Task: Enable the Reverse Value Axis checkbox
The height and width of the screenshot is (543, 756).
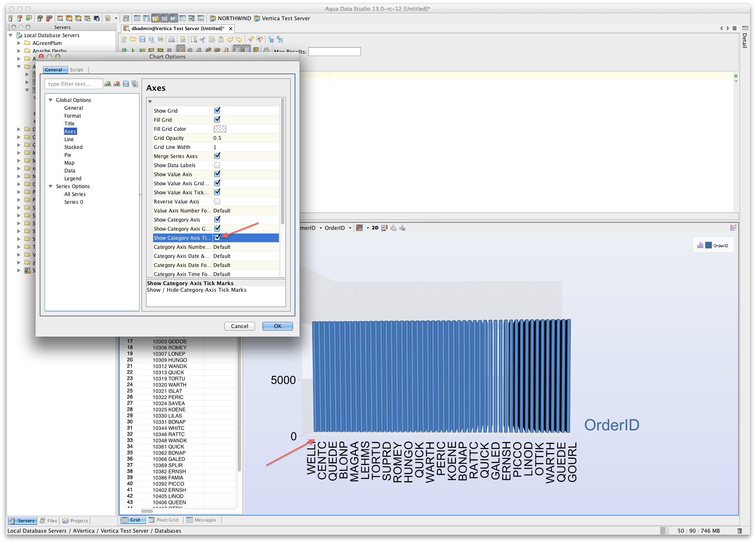Action: (x=217, y=201)
